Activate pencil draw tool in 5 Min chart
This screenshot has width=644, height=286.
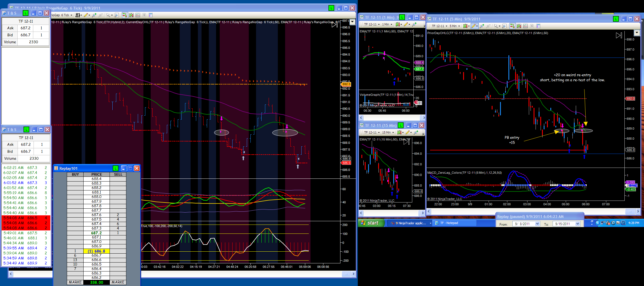[474, 26]
